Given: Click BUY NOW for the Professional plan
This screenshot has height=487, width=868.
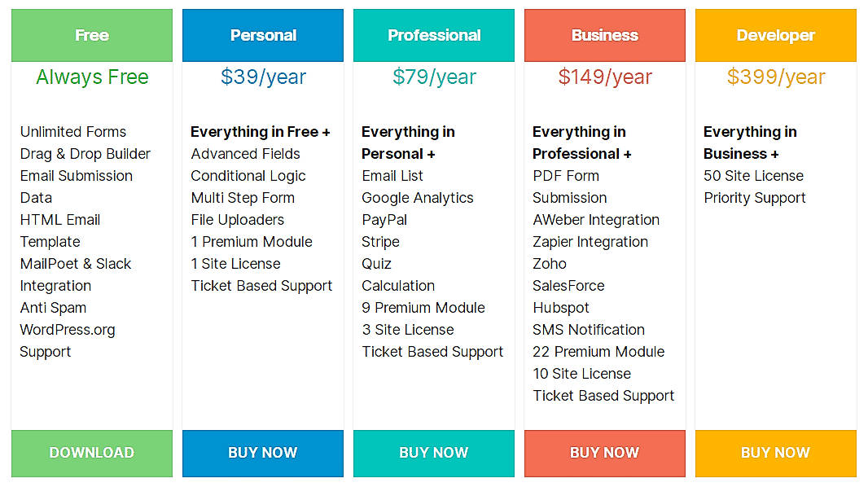Looking at the screenshot, I should 433,453.
